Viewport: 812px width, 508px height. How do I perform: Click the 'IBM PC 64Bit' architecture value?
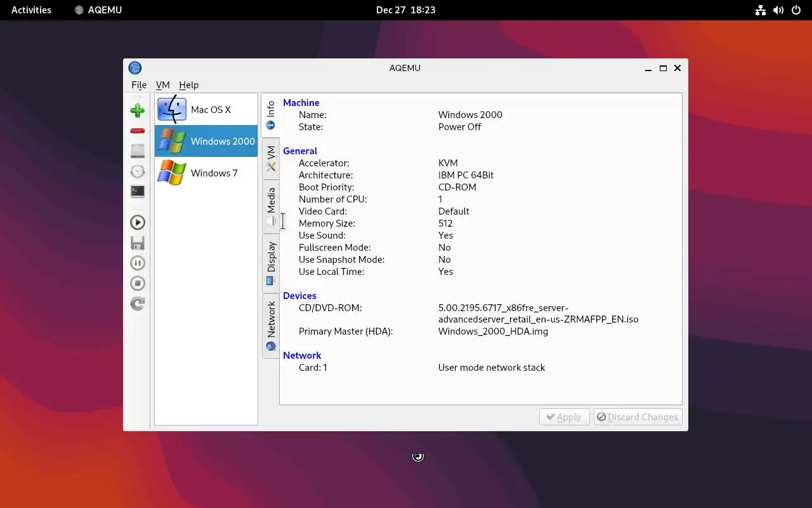(466, 175)
